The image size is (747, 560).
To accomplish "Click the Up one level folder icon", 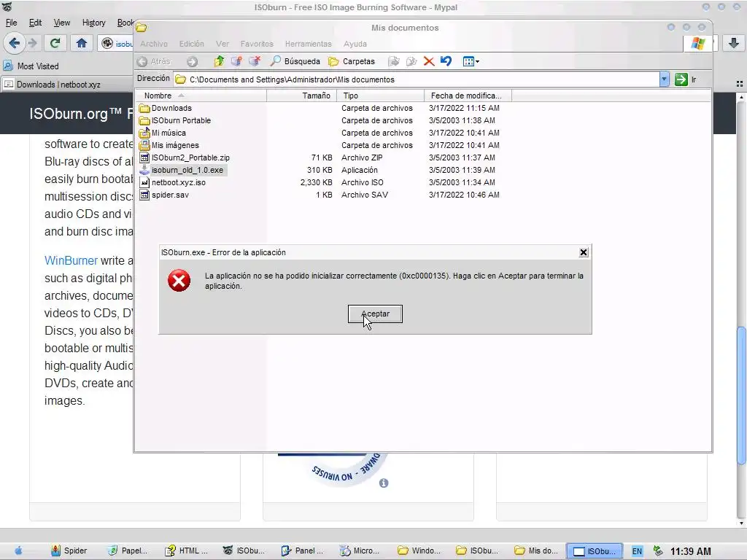I will (219, 61).
